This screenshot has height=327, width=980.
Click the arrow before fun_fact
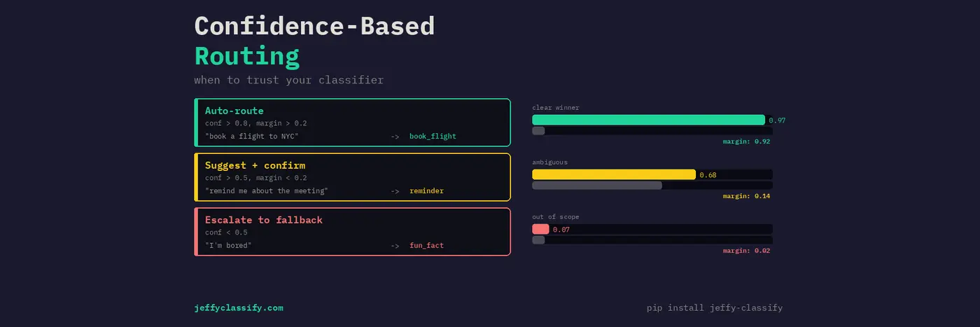point(395,246)
